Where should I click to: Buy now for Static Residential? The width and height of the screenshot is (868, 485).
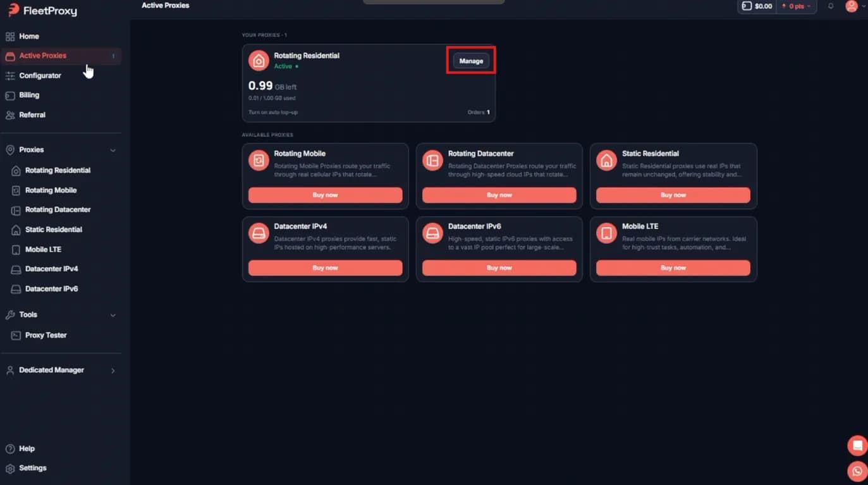(673, 195)
